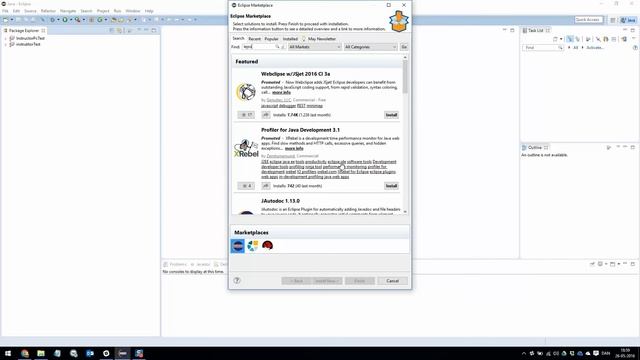Click the Task List Find field
This screenshot has height=360, width=640.
tap(542, 48)
